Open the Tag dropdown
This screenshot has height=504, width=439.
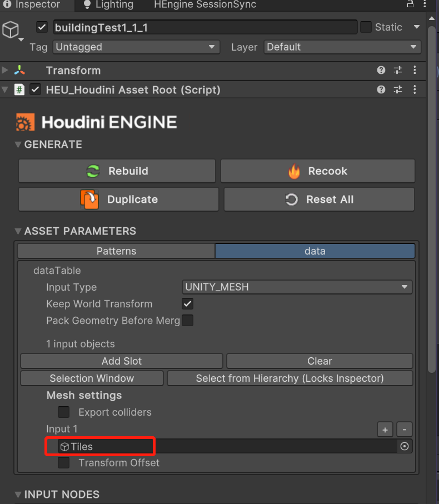click(136, 47)
